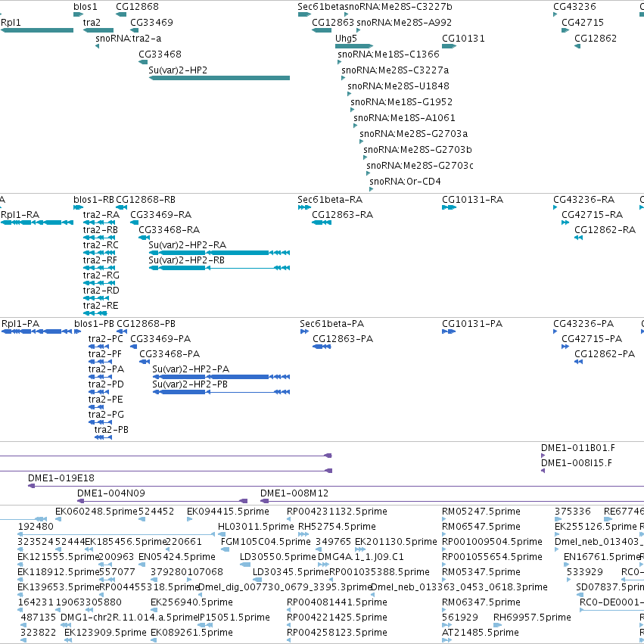Open snoRNA:Me28S-G2703a label
Image resolution: width=644 pixels, height=644 pixels.
pyautogui.click(x=414, y=134)
